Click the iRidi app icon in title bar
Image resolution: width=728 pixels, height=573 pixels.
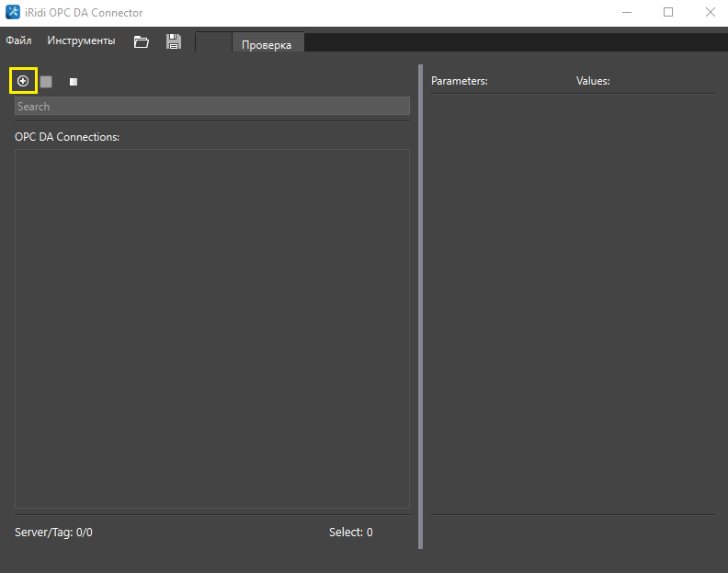(14, 13)
